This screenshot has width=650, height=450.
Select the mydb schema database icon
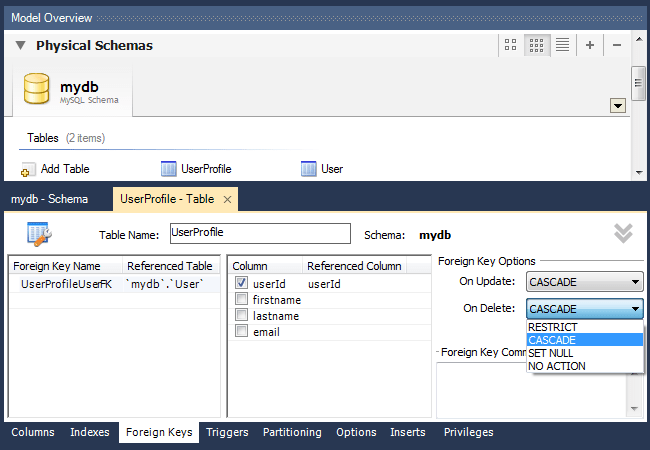(36, 88)
